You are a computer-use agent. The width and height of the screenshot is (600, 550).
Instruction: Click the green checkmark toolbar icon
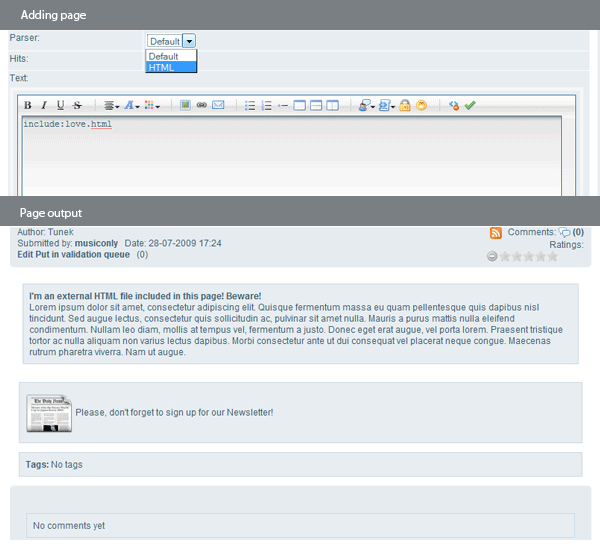click(x=470, y=105)
